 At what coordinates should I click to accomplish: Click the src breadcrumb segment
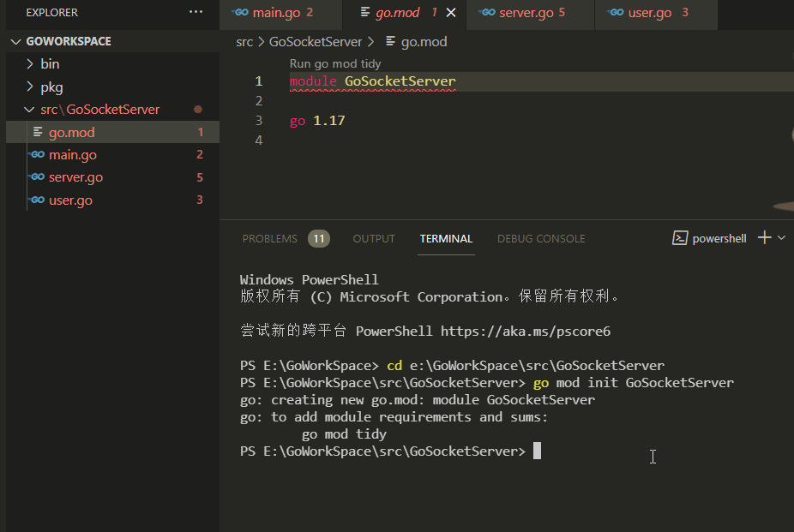[x=244, y=42]
